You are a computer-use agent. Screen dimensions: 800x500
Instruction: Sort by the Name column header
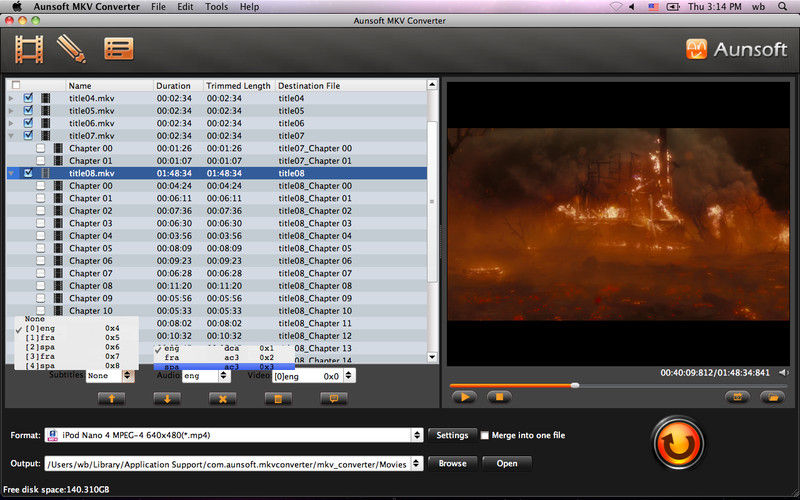point(109,85)
